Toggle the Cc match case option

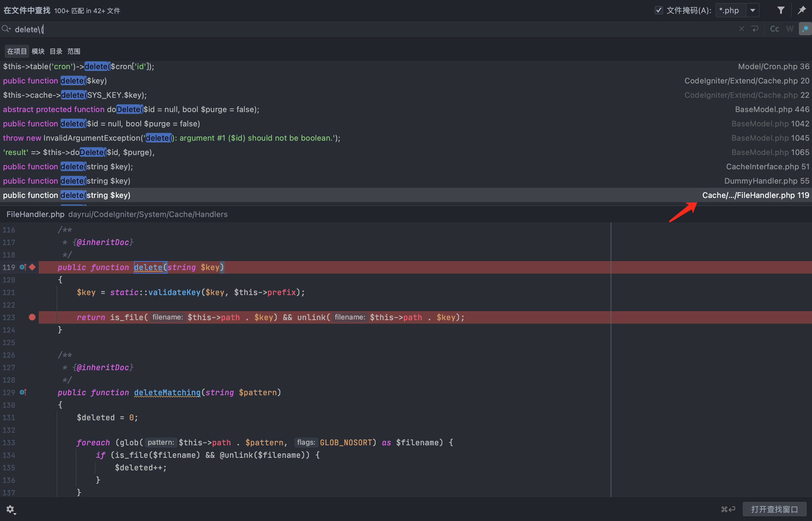point(774,29)
